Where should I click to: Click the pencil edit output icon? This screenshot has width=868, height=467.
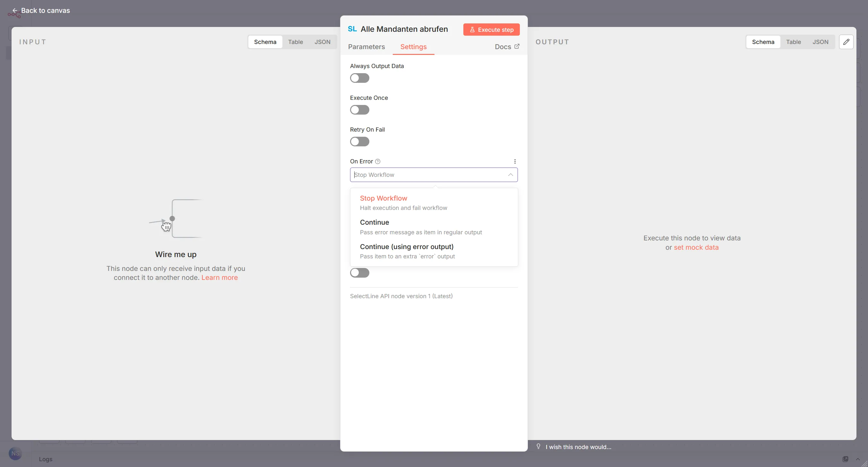coord(846,42)
